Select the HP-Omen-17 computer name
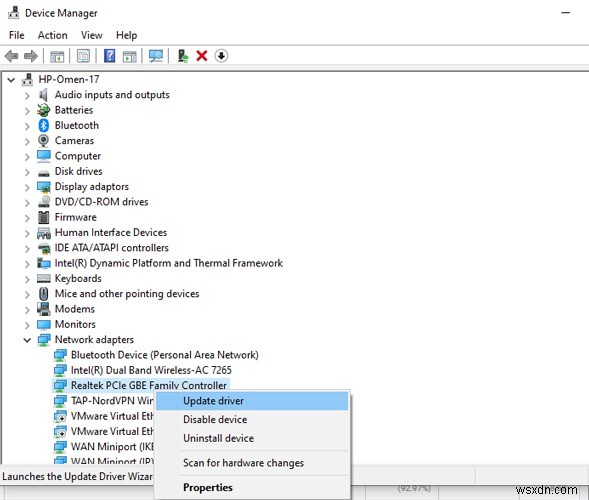 69,80
